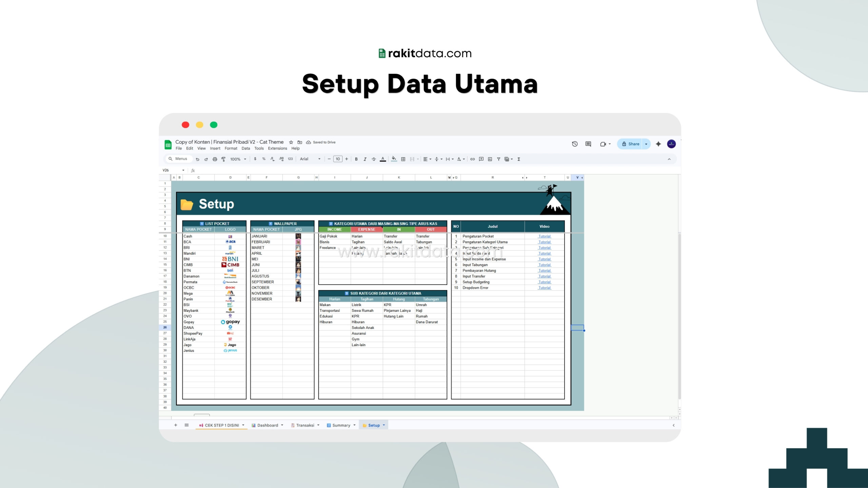This screenshot has width=868, height=488.
Task: Open the vertical align dropdown
Action: (x=438, y=159)
